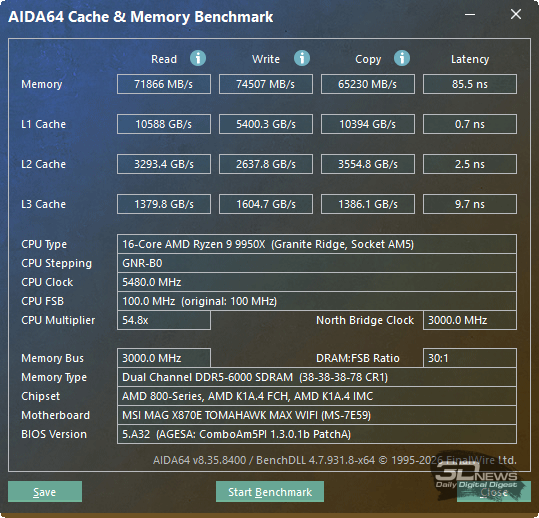Select the Memory Read 71866 MB/s field
This screenshot has width=539, height=518.
click(x=164, y=84)
